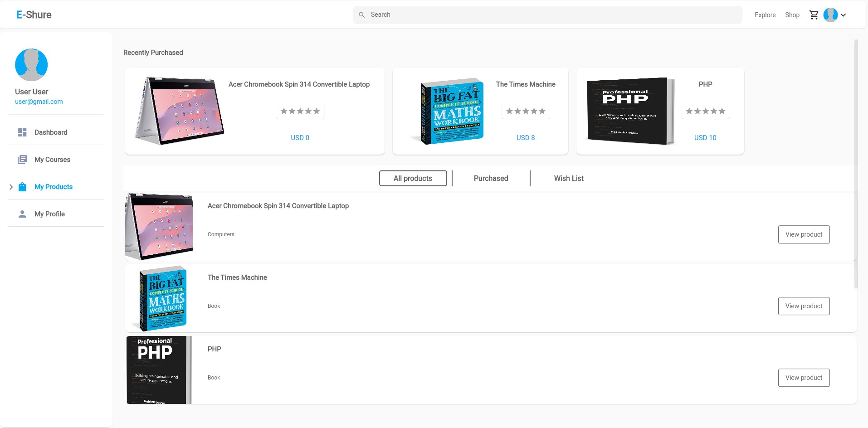Click the USD 8 price
Image resolution: width=868 pixels, height=428 pixels.
coord(526,138)
